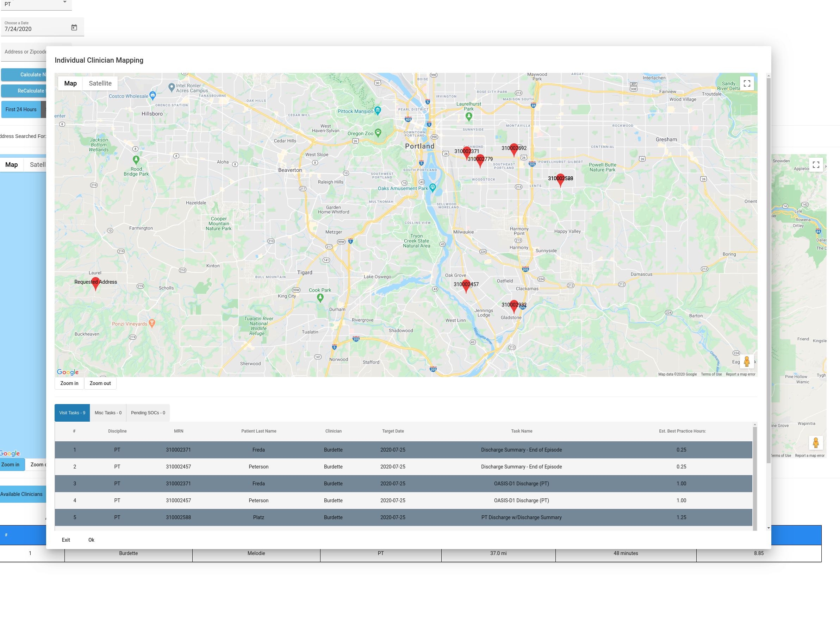The height and width of the screenshot is (617, 840).
Task: Open the Misc Tasks - 0 tab
Action: click(x=108, y=413)
